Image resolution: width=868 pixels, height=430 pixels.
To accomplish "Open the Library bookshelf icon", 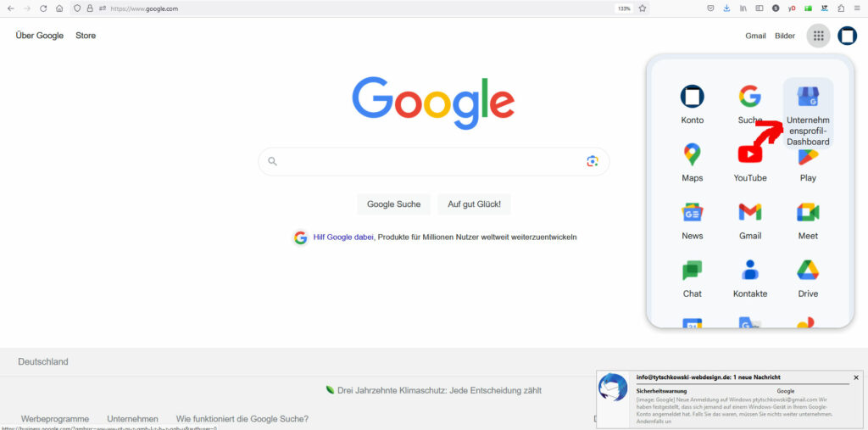I will point(743,8).
